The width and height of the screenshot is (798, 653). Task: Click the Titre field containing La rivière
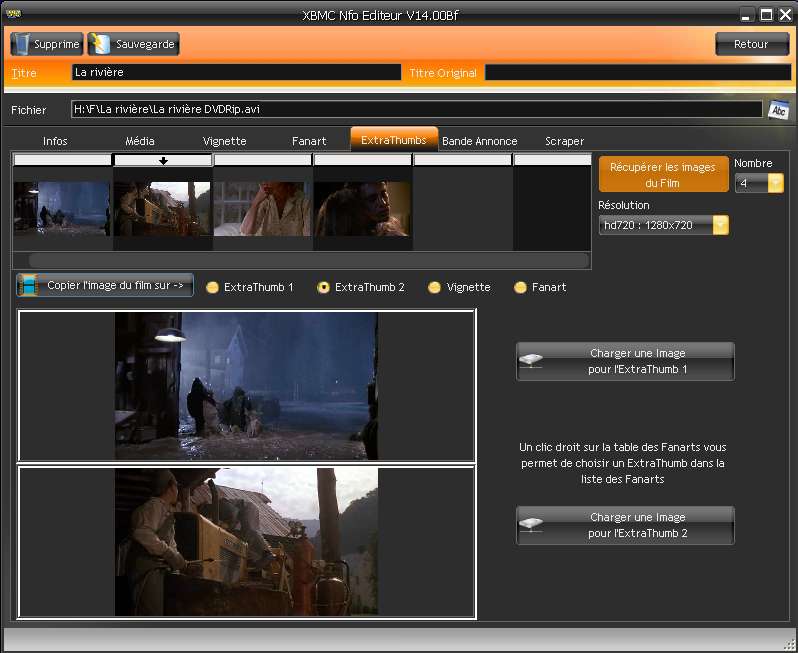click(237, 72)
